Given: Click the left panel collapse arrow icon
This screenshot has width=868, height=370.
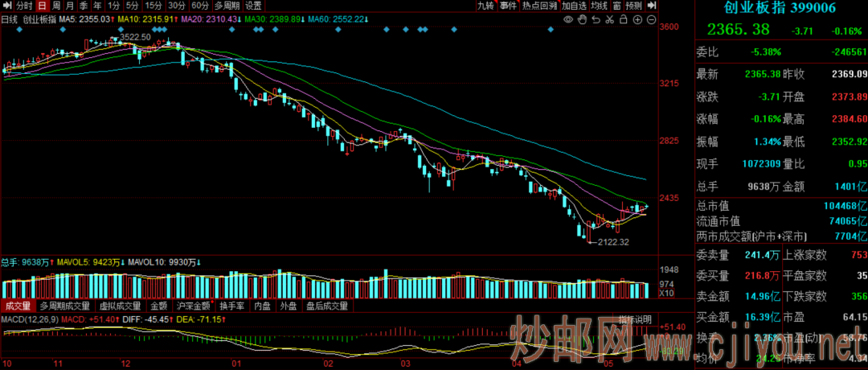Looking at the screenshot, I should (6, 6).
